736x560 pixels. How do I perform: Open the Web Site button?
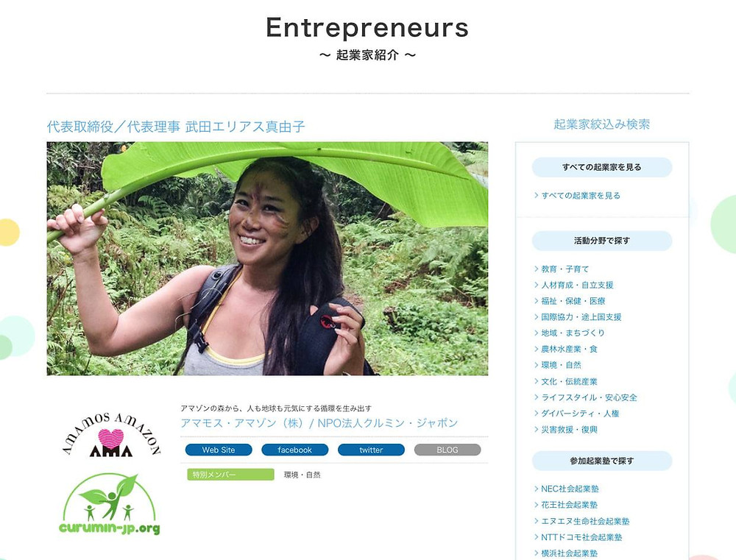coord(219,450)
